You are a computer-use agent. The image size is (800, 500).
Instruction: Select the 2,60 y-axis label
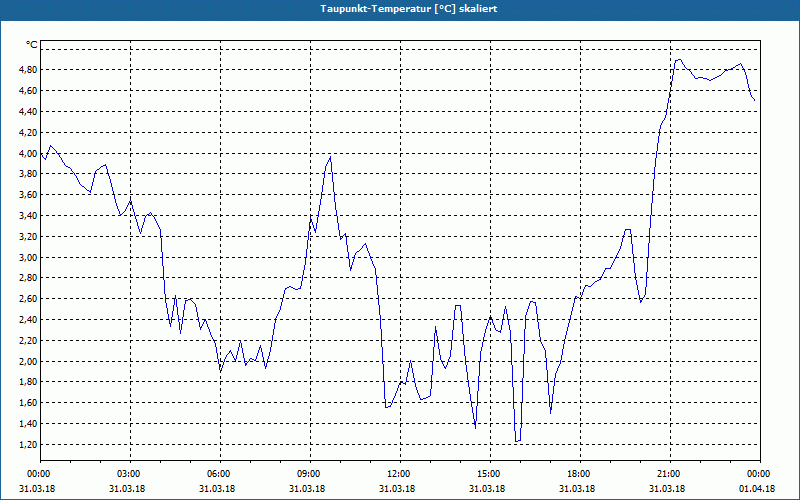pyautogui.click(x=27, y=298)
